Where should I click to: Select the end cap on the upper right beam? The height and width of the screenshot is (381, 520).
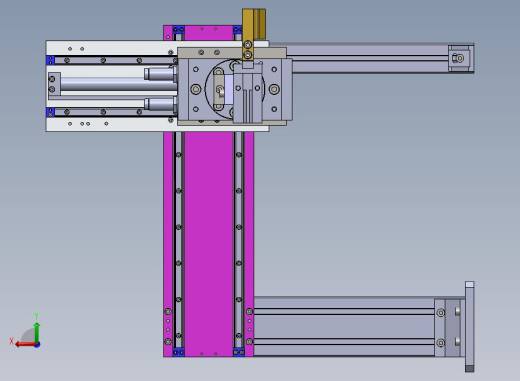tap(461, 58)
